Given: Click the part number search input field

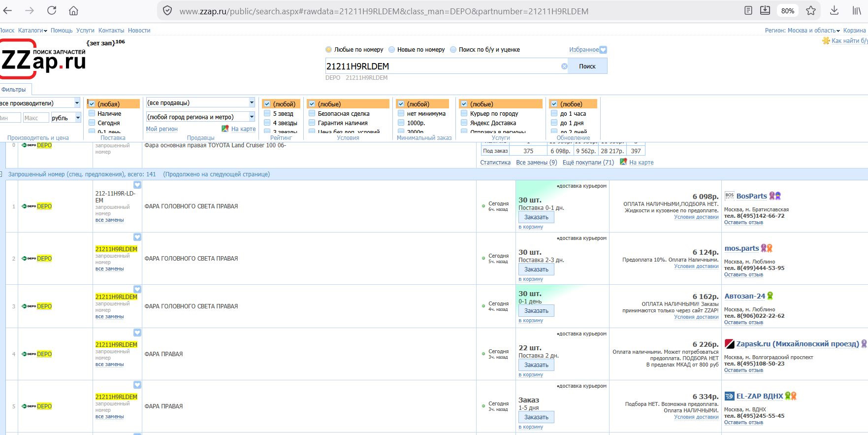Looking at the screenshot, I should [x=443, y=66].
